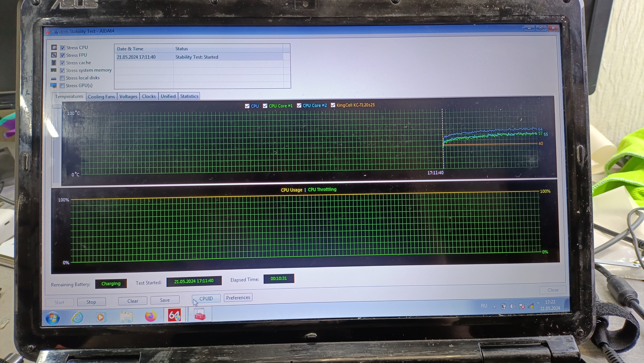Click the Status column header

click(x=228, y=48)
